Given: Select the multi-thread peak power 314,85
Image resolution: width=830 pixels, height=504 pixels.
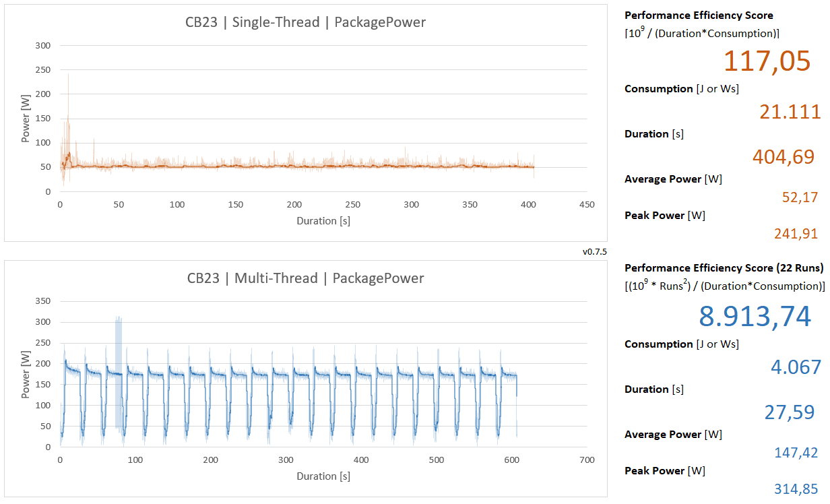Looking at the screenshot, I should click(796, 489).
